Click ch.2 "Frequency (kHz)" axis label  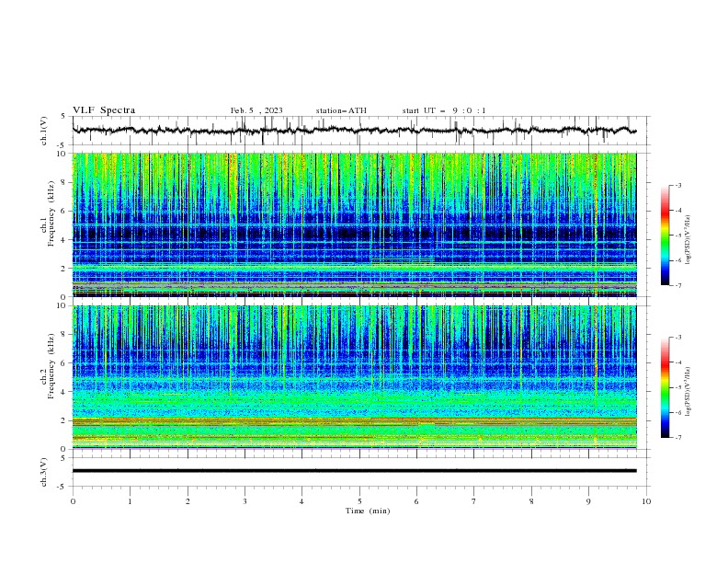coord(51,365)
